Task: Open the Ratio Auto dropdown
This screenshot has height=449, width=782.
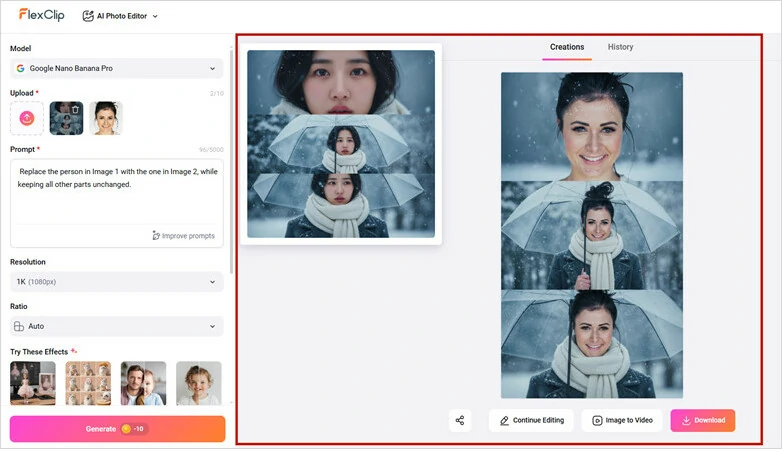Action: (x=117, y=326)
